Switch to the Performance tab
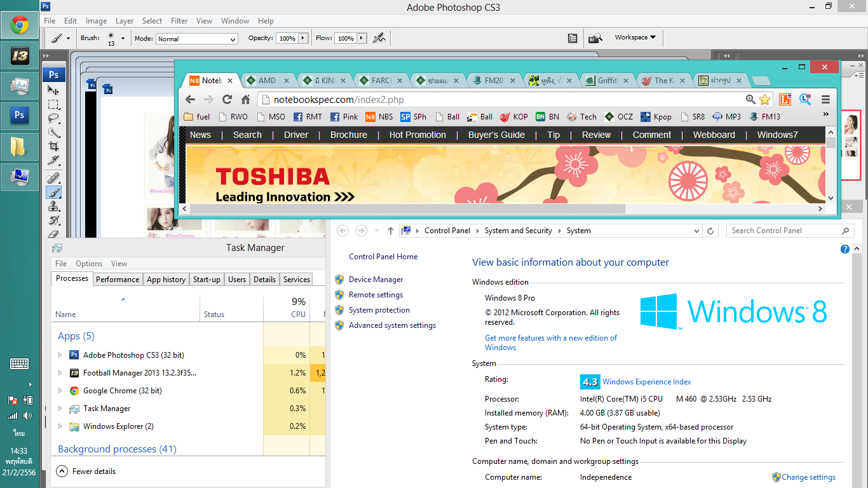 pyautogui.click(x=118, y=280)
